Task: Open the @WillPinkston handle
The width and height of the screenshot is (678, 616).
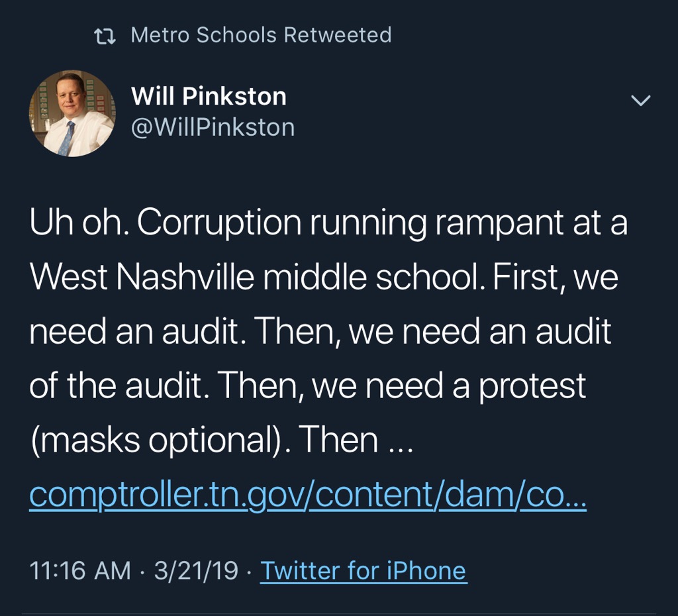Action: click(213, 127)
